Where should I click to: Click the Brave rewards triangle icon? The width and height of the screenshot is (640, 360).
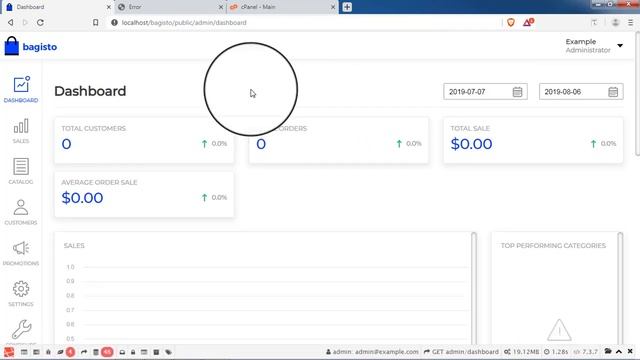[528, 22]
